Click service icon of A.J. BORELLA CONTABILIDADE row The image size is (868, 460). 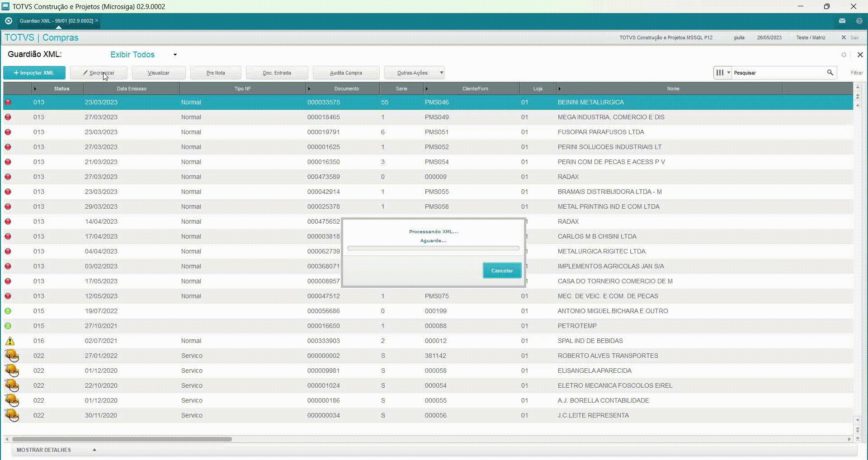point(12,400)
